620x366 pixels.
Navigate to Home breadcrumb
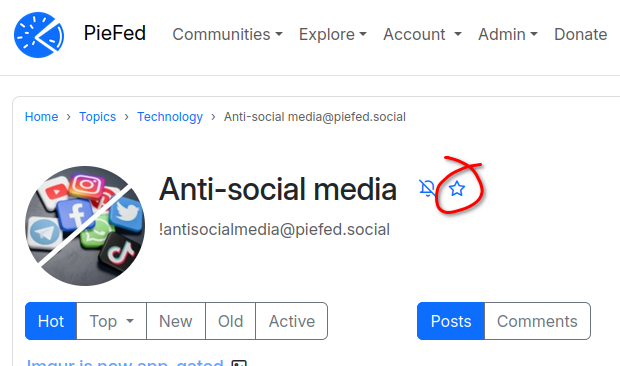click(42, 117)
